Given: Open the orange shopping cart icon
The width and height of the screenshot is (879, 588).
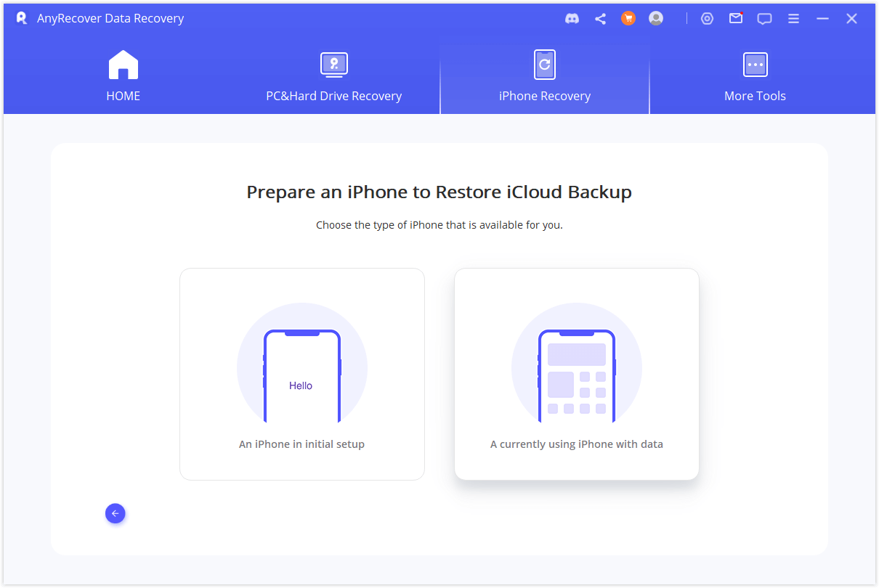Looking at the screenshot, I should tap(628, 19).
